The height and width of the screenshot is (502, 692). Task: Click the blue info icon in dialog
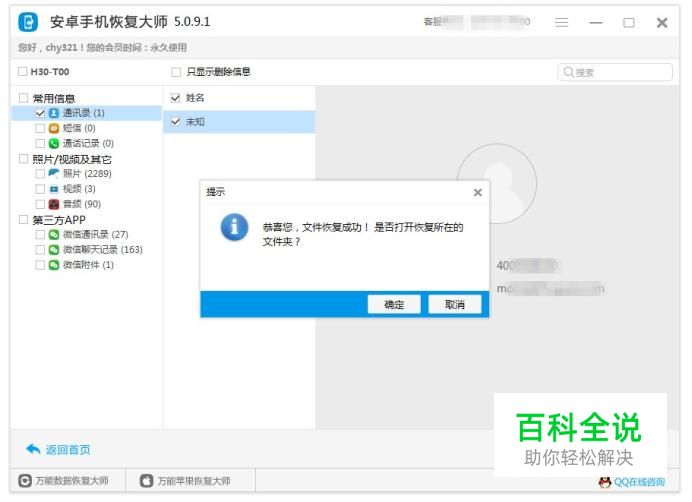[x=234, y=227]
